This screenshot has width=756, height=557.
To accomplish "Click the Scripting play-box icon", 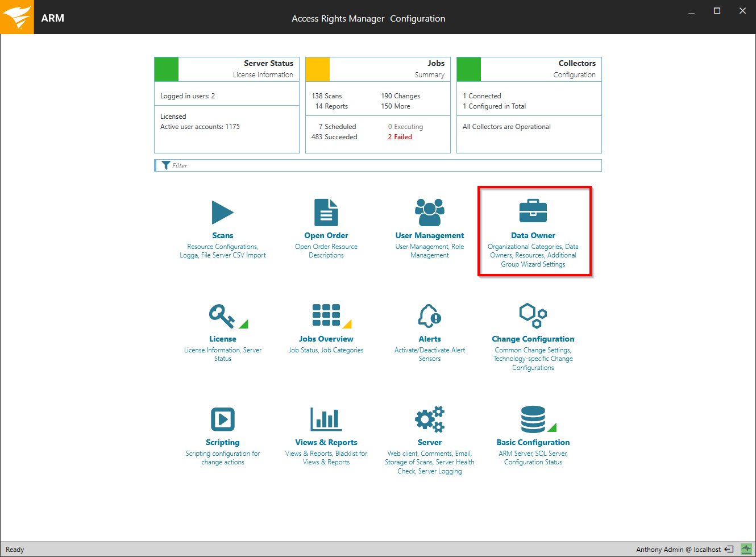I will point(222,419).
